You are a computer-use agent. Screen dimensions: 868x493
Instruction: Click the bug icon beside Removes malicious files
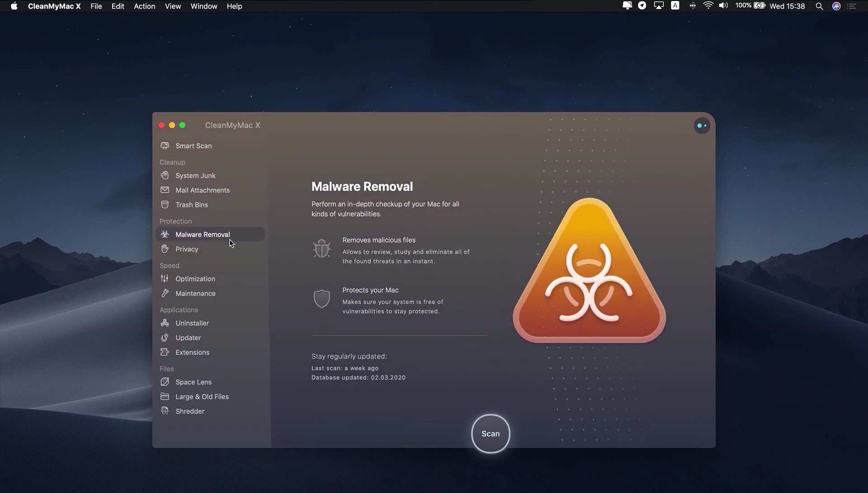(x=322, y=249)
